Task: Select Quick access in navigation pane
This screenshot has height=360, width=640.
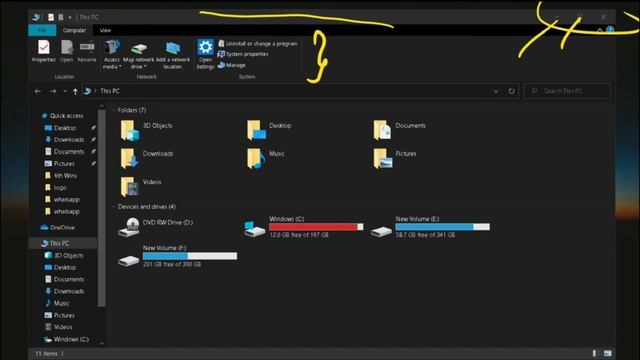Action: (x=62, y=116)
